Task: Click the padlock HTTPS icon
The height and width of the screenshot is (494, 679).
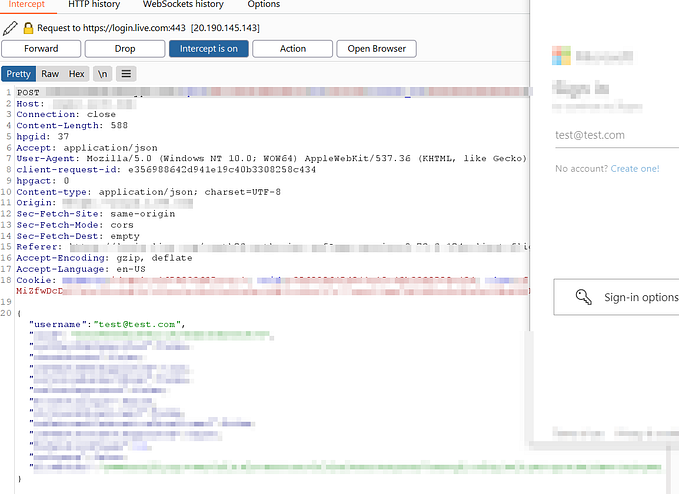Action: pyautogui.click(x=28, y=28)
